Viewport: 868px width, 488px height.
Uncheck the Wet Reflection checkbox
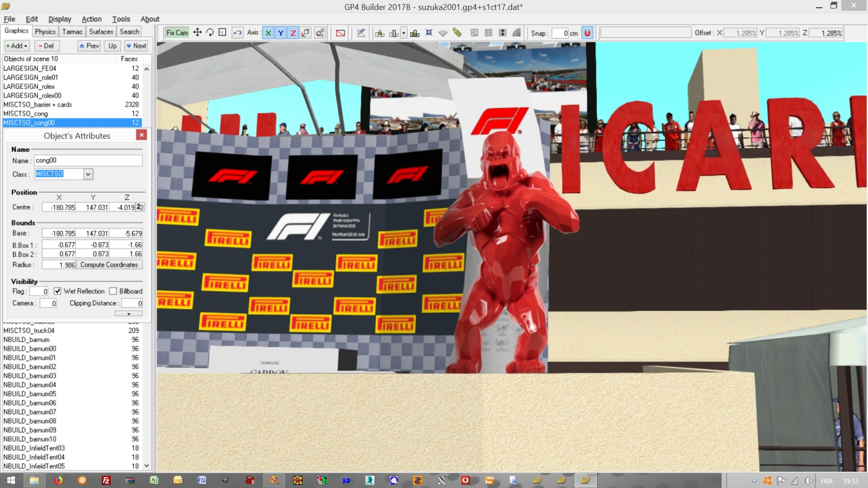(x=58, y=291)
